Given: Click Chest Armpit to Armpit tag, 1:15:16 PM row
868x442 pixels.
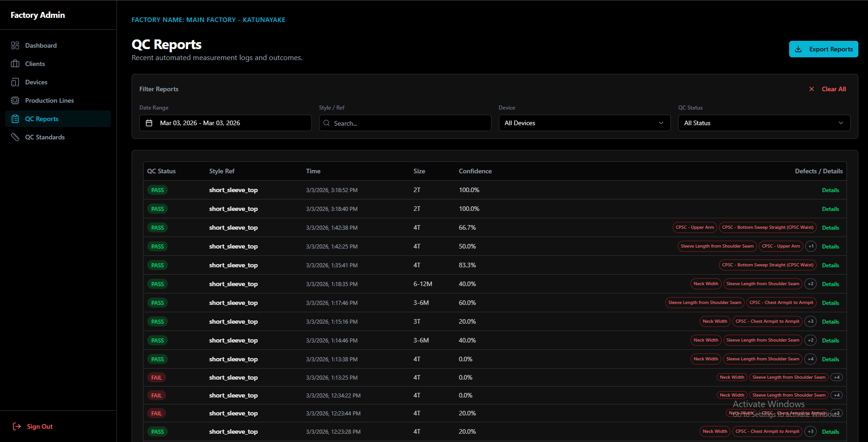Looking at the screenshot, I should pyautogui.click(x=767, y=321).
